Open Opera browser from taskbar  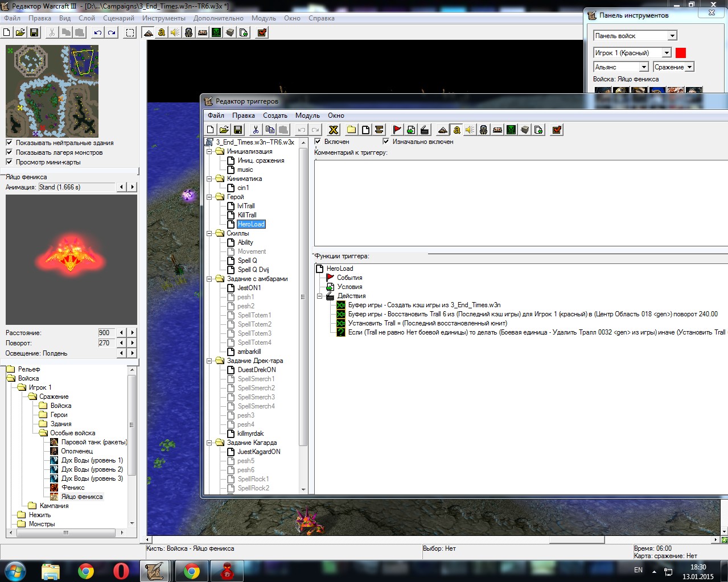point(121,571)
